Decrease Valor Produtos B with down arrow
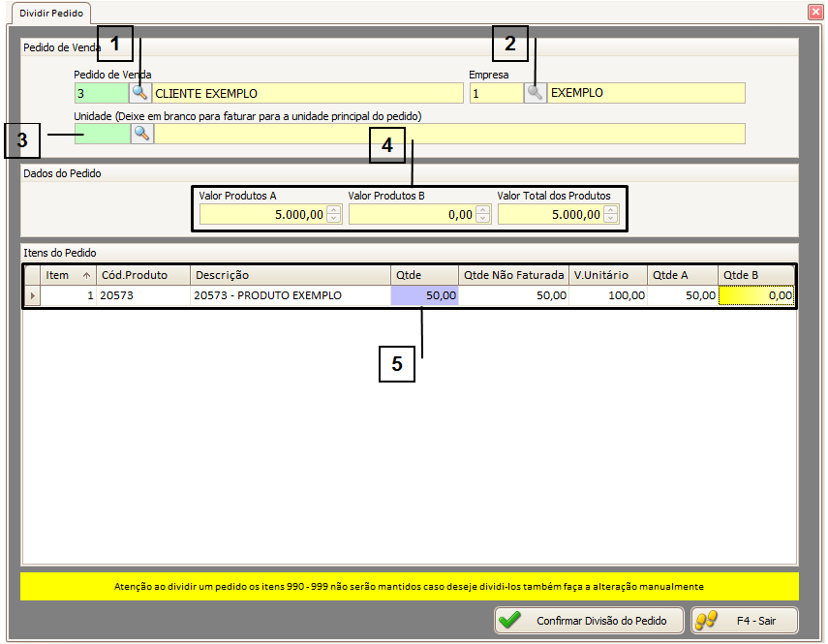 click(x=483, y=219)
